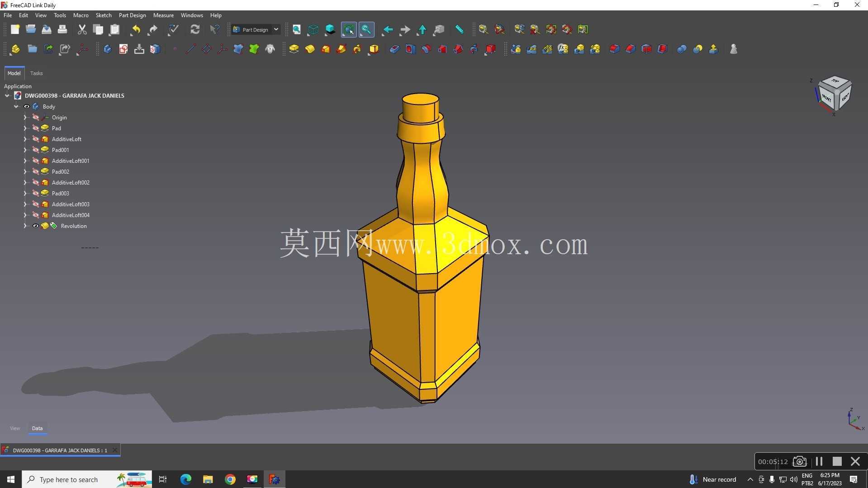Image resolution: width=868 pixels, height=488 pixels.
Task: Show the hidden AdditiveLoft feature
Action: click(x=36, y=139)
